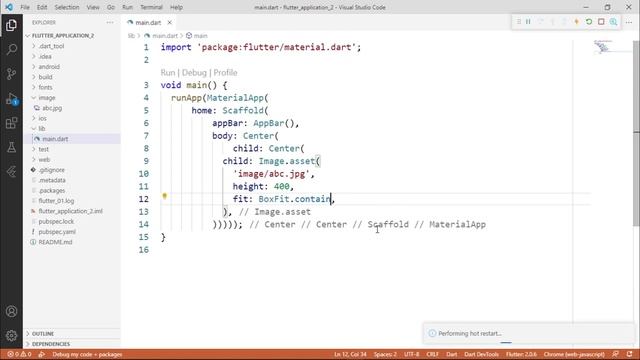The height and width of the screenshot is (360, 640).
Task: Click the VS Code logo menu icon
Action: click(x=9, y=7)
